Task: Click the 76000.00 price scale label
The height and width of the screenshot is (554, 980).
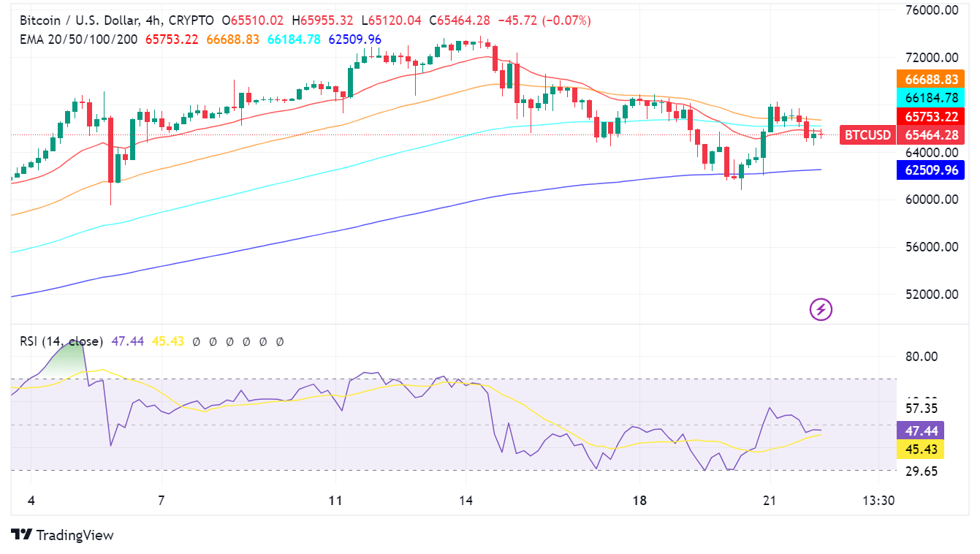Action: click(x=930, y=11)
